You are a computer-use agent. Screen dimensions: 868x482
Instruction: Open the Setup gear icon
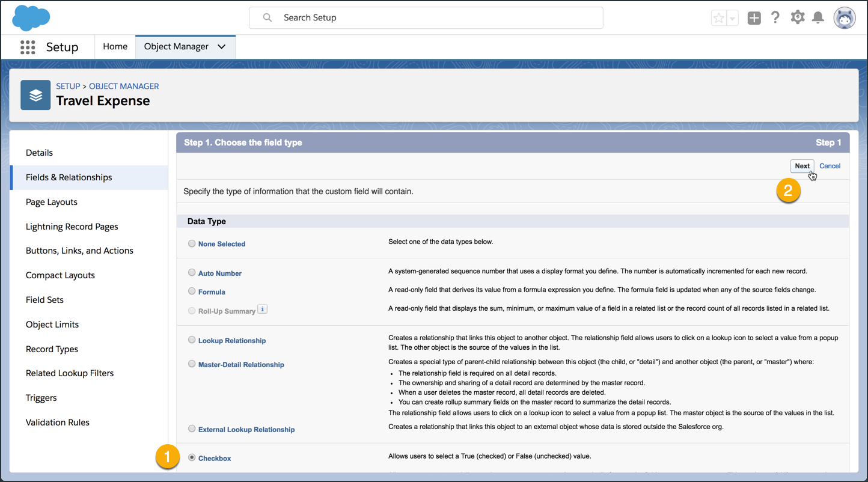tap(797, 17)
